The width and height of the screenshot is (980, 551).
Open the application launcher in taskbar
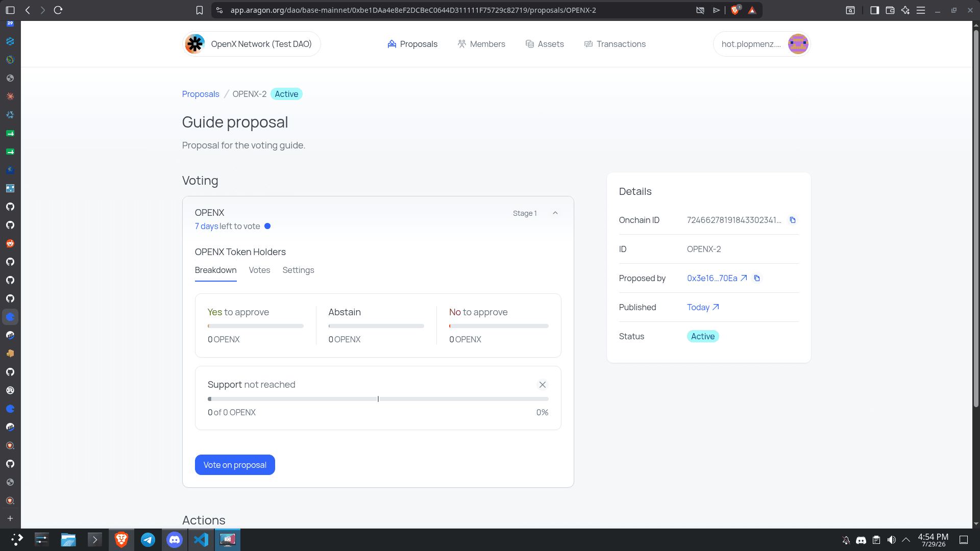(17, 540)
